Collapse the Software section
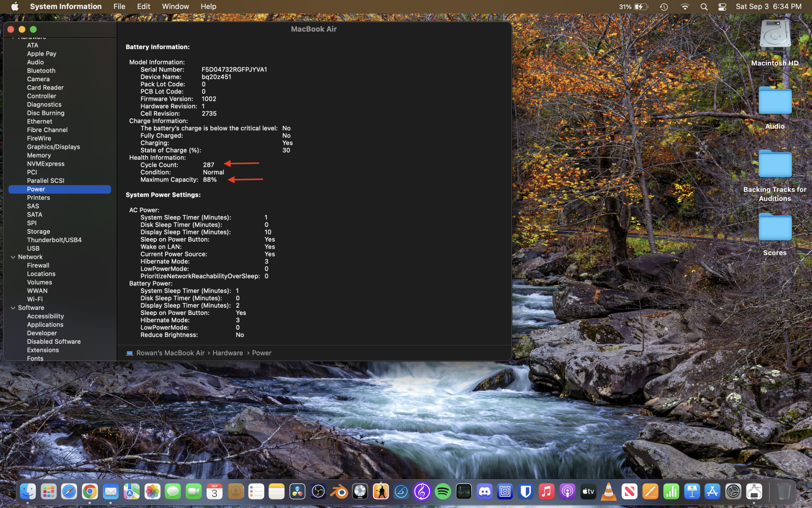Viewport: 812px width, 508px height. coord(13,308)
